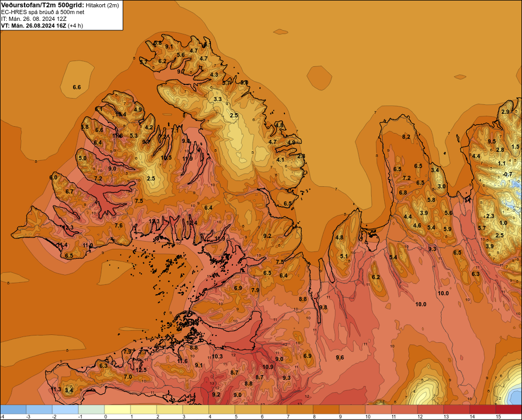This screenshot has width=522, height=420.
Task: Click the 11.4 temperature label
Action: coord(62,245)
